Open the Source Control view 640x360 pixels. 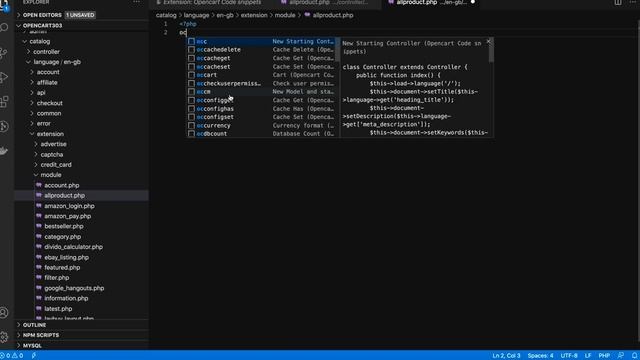[x=4, y=52]
